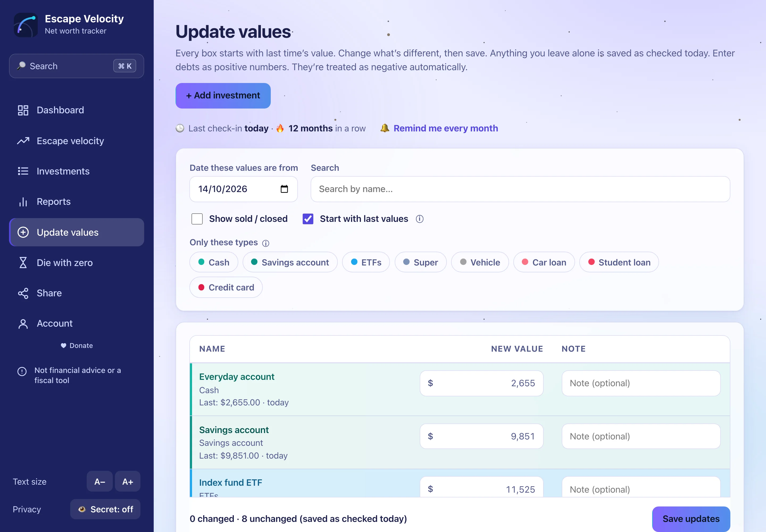Click the Account person icon
This screenshot has height=532, width=766.
[x=23, y=324]
